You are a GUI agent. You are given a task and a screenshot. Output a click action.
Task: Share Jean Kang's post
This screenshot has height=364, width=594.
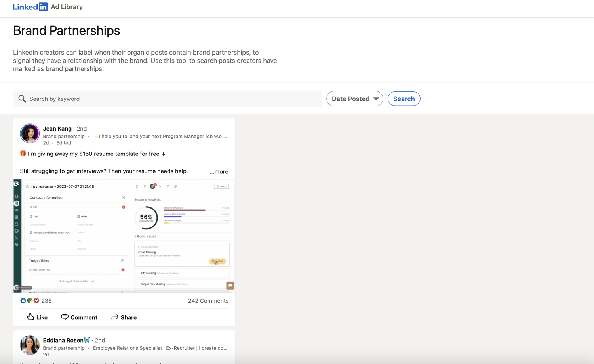pos(124,317)
